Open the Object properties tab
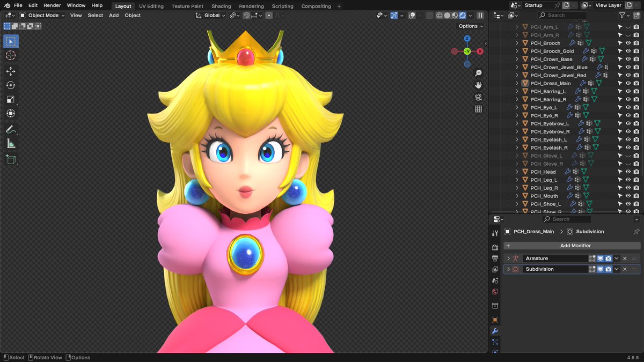Image resolution: width=644 pixels, height=362 pixels. click(x=495, y=320)
